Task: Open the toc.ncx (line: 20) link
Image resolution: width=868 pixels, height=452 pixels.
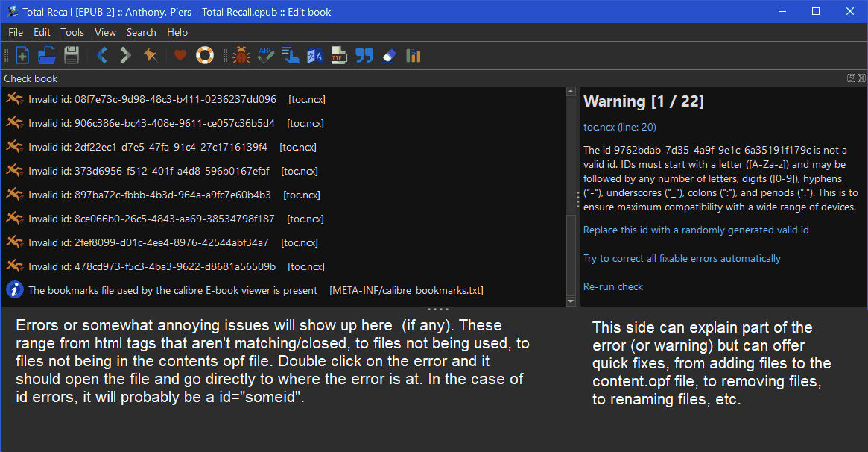Action: coord(619,127)
